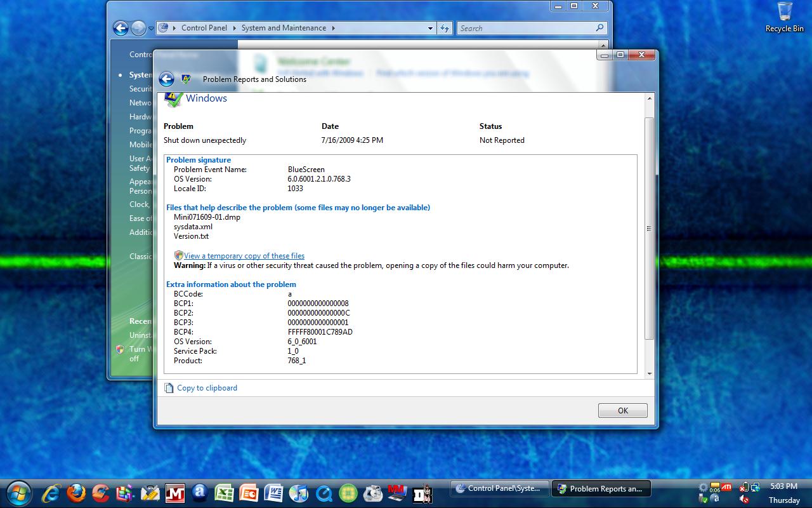Click the BCP2 value 000000000000000C
The image size is (812, 508).
318,313
